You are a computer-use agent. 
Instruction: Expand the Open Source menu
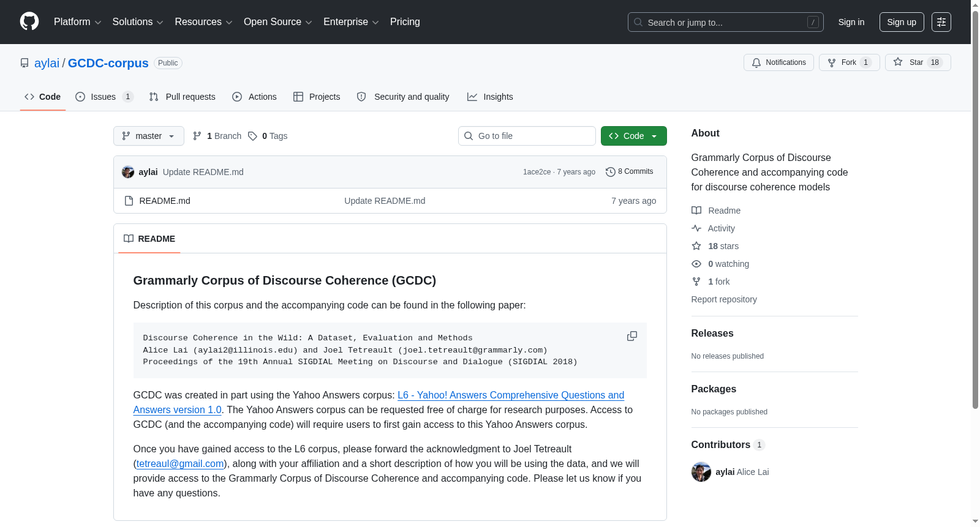click(278, 22)
